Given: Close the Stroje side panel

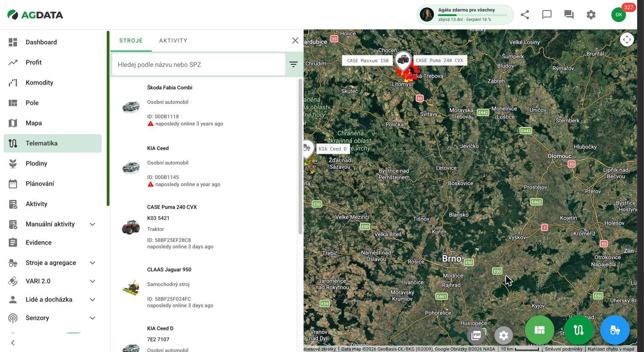Looking at the screenshot, I should click(295, 40).
